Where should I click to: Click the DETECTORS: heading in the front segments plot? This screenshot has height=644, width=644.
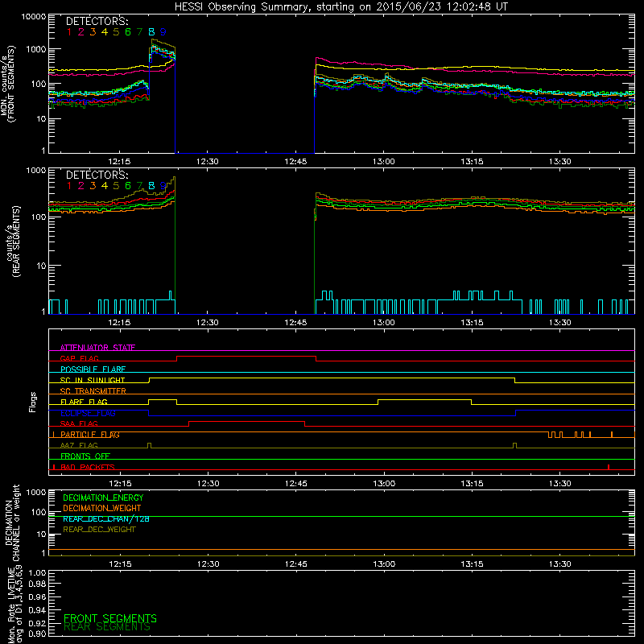pos(97,21)
